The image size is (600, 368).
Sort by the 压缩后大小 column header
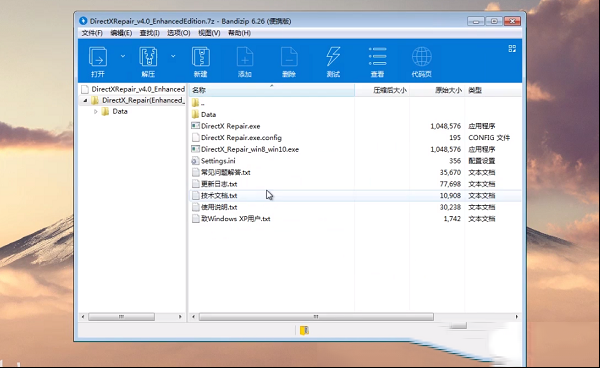382,90
